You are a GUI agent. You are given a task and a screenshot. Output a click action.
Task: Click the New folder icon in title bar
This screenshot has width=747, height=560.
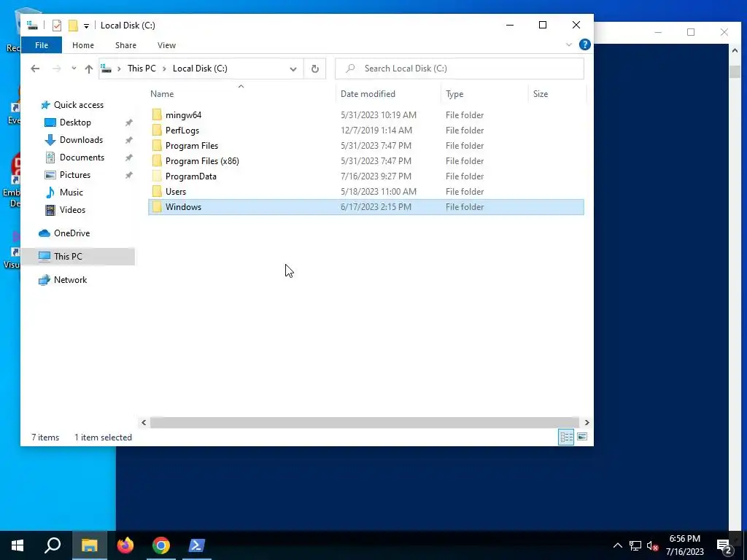tap(73, 26)
